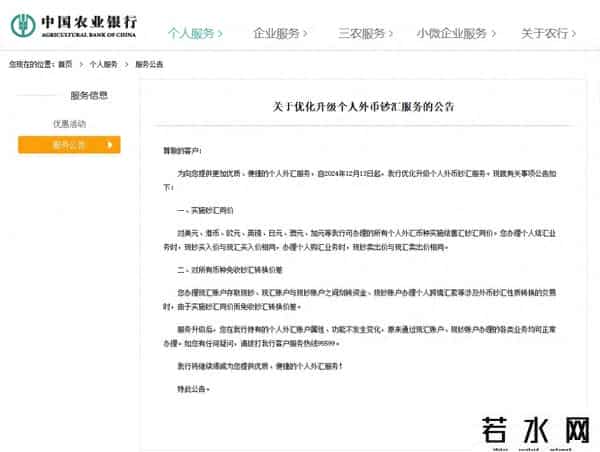Open the 关于农行 navigation menu

[x=543, y=33]
